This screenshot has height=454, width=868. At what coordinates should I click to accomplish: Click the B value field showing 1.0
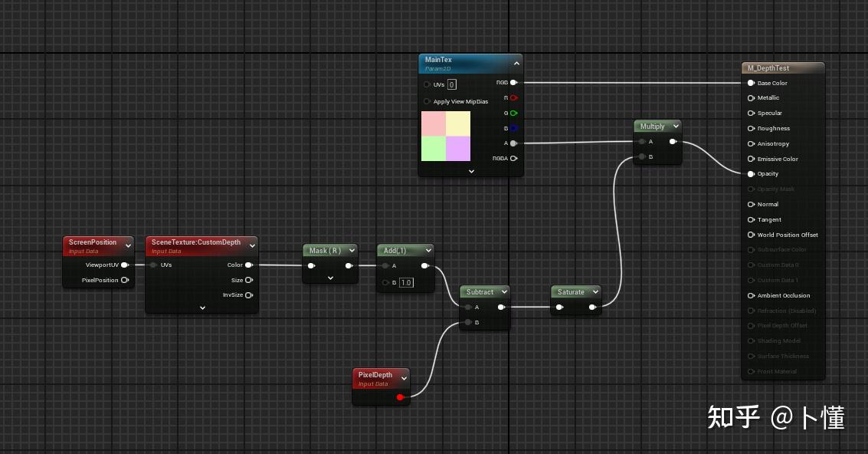(x=406, y=281)
